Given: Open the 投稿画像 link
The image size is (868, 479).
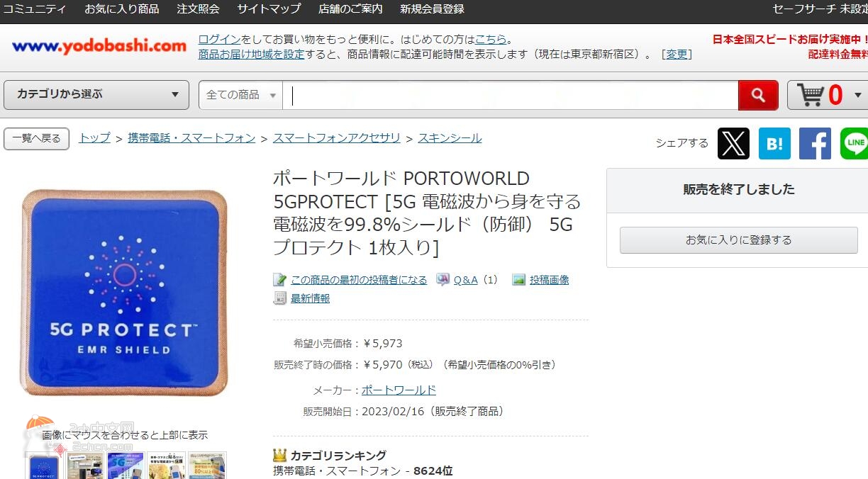Looking at the screenshot, I should coord(550,280).
